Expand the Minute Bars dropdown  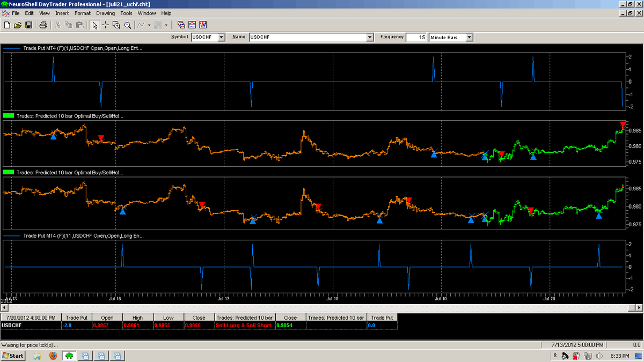point(469,38)
